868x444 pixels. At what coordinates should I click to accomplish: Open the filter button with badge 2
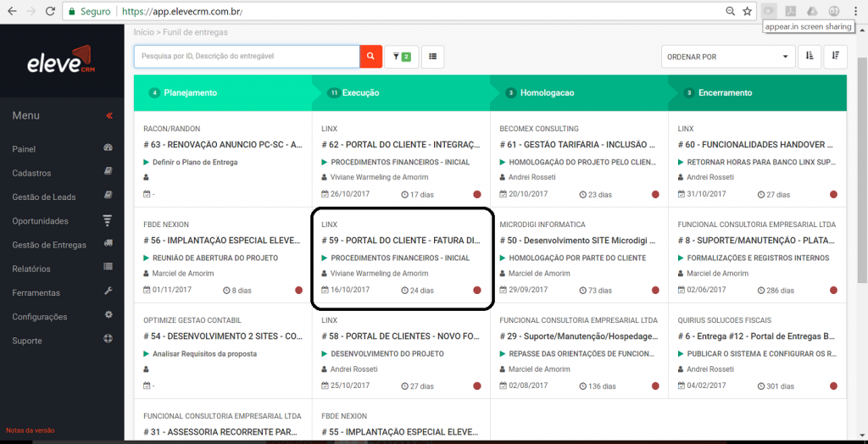coord(401,57)
